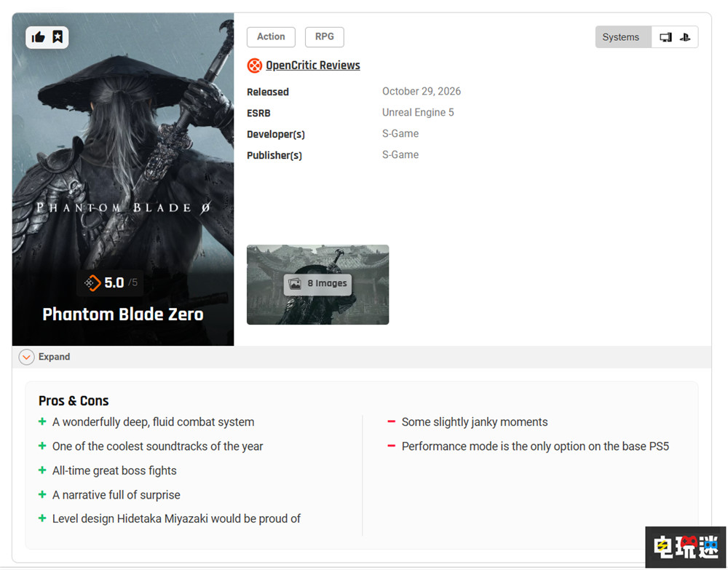Click the Systems label button
The image size is (728, 570).
click(621, 37)
